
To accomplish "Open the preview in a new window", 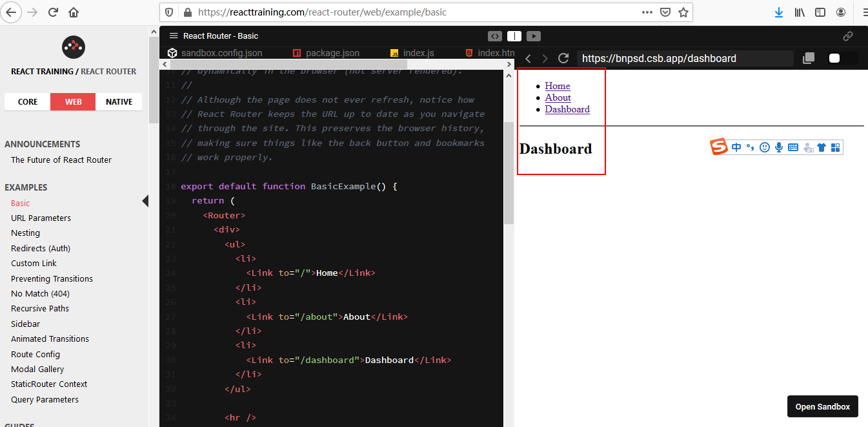I will (x=809, y=58).
